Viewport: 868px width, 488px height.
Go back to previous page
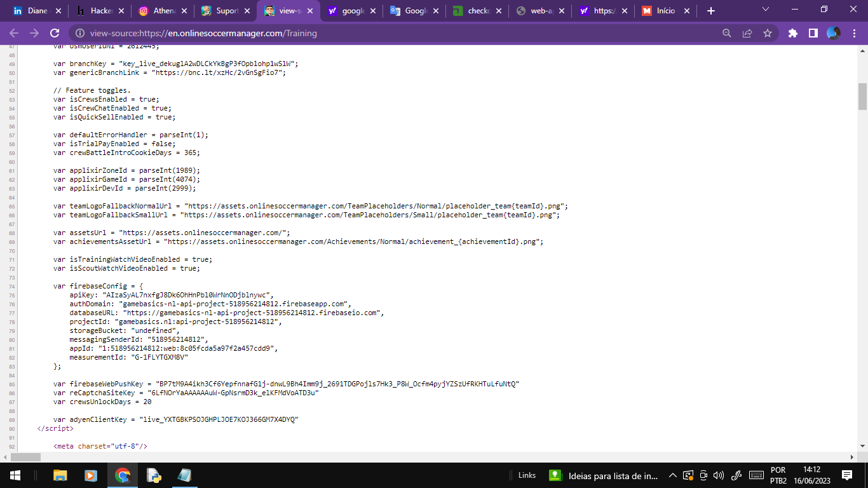[14, 33]
